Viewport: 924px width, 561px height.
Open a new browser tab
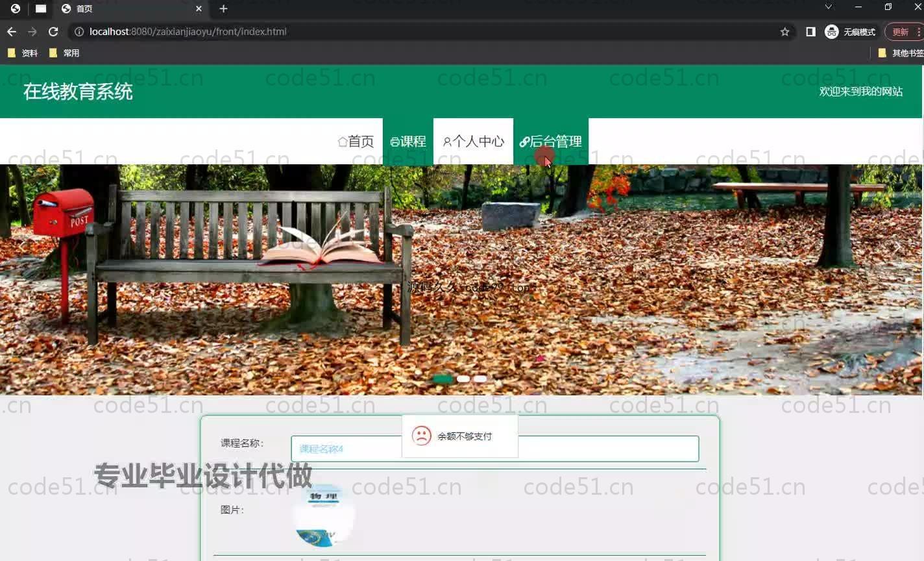pos(223,8)
